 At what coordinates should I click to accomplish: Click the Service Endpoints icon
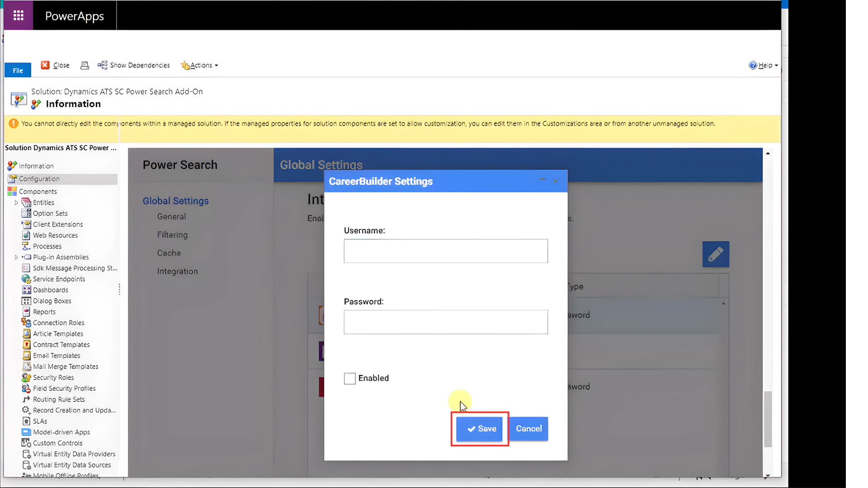[26, 279]
